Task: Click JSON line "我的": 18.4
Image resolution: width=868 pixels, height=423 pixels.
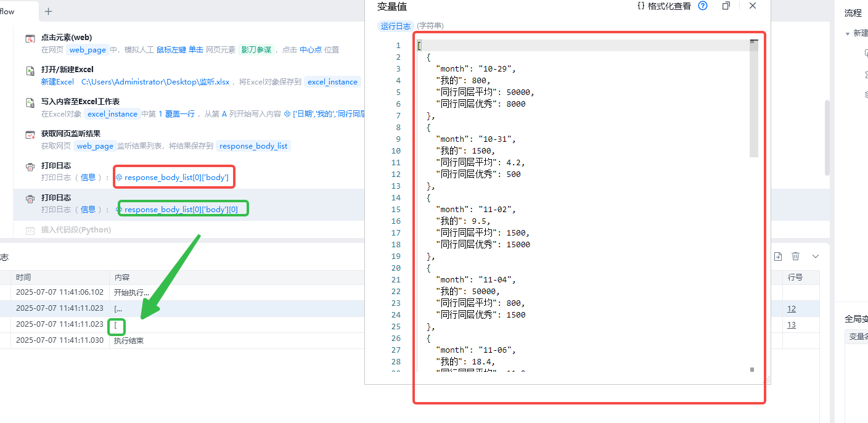Action: (x=465, y=362)
